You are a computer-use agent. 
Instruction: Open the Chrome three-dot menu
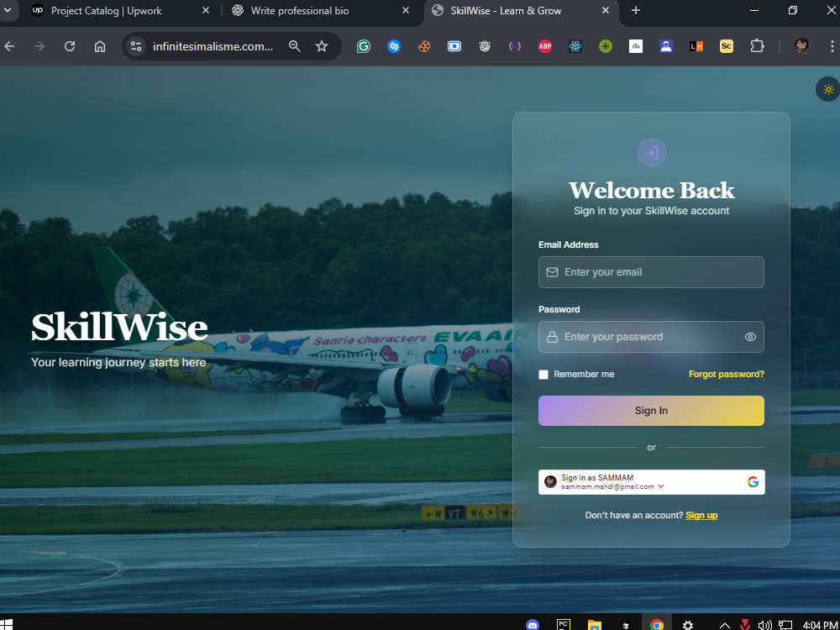832,46
